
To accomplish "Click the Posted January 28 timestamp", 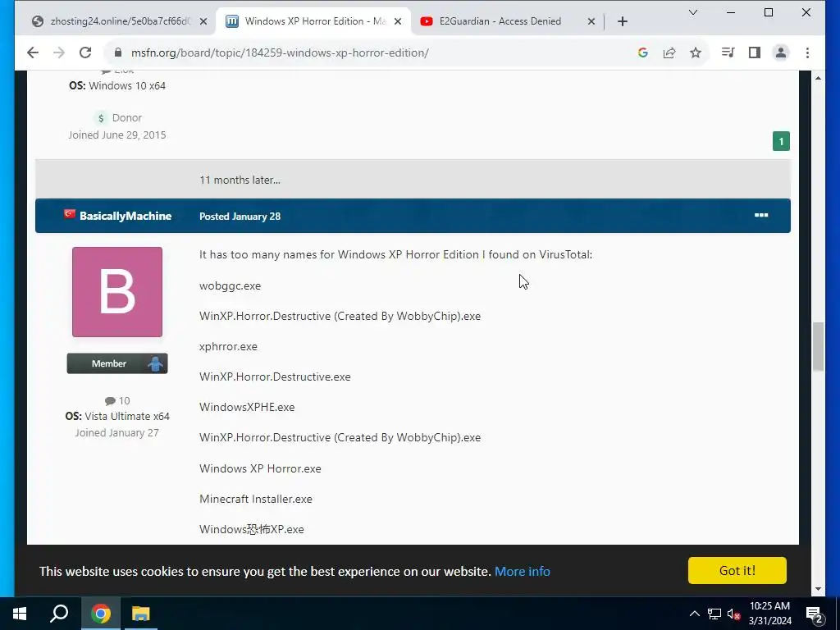I will tap(240, 217).
